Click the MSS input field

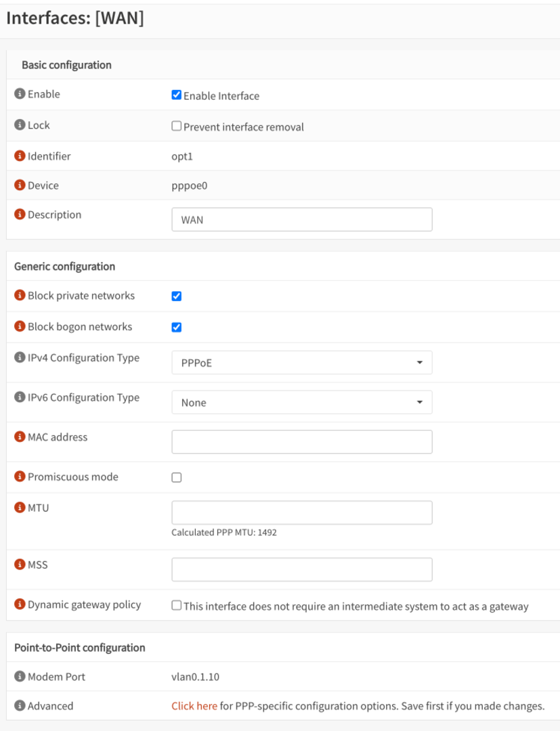(301, 570)
